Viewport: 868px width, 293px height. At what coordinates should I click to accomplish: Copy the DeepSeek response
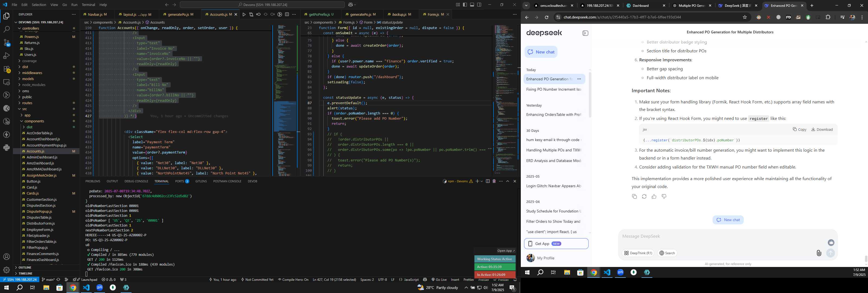[x=634, y=197]
